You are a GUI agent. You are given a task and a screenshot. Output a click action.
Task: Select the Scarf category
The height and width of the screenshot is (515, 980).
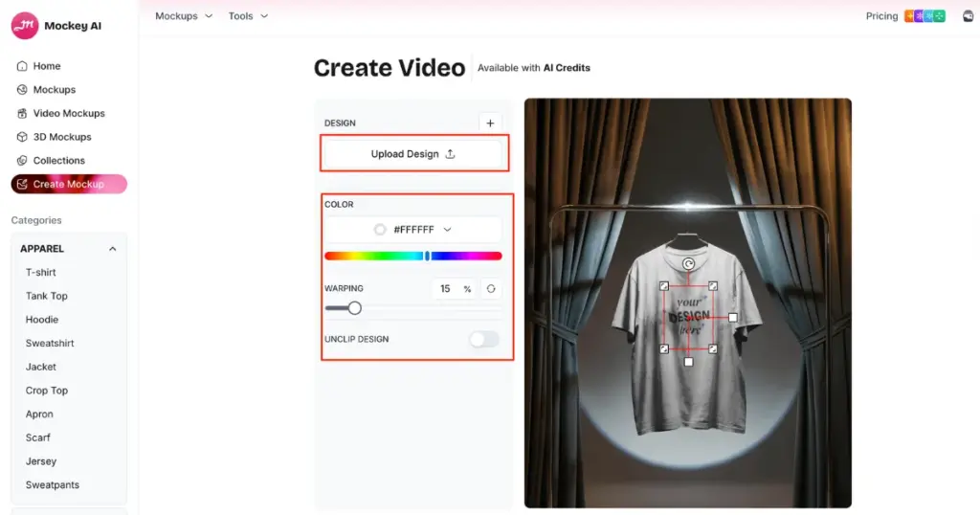[37, 437]
